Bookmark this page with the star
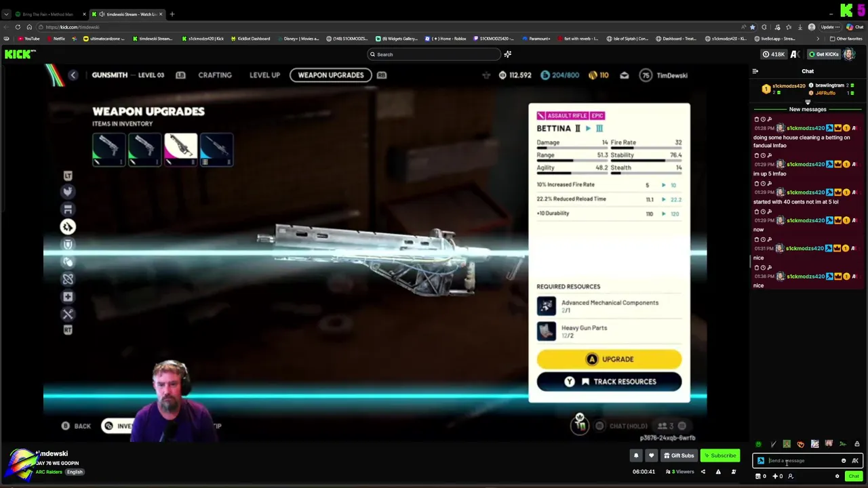Screen dimensions: 868x488 (752, 27)
